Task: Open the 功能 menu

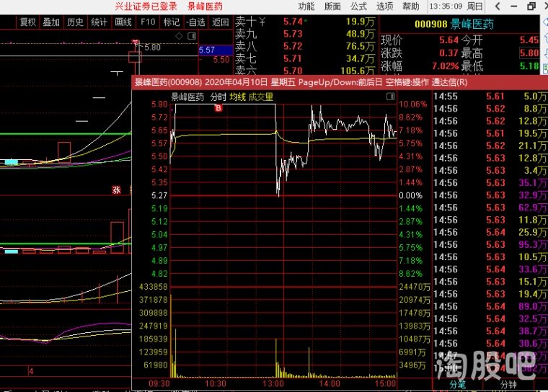Action: click(306, 6)
